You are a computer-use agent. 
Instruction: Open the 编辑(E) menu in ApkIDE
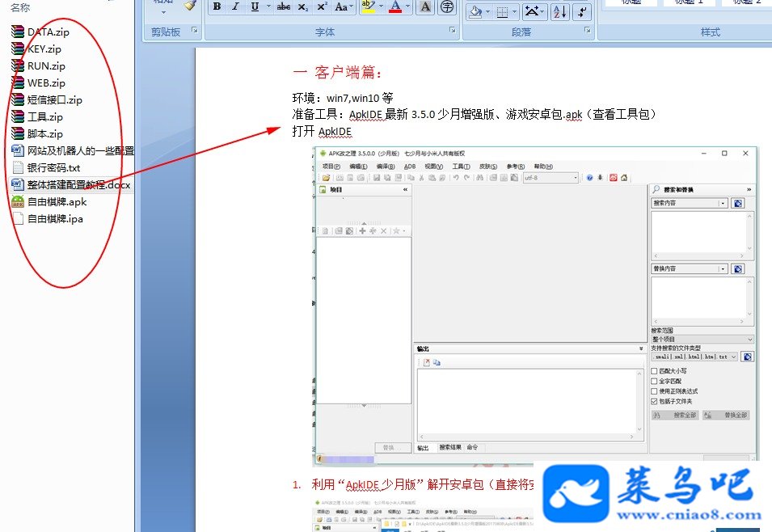pos(358,167)
